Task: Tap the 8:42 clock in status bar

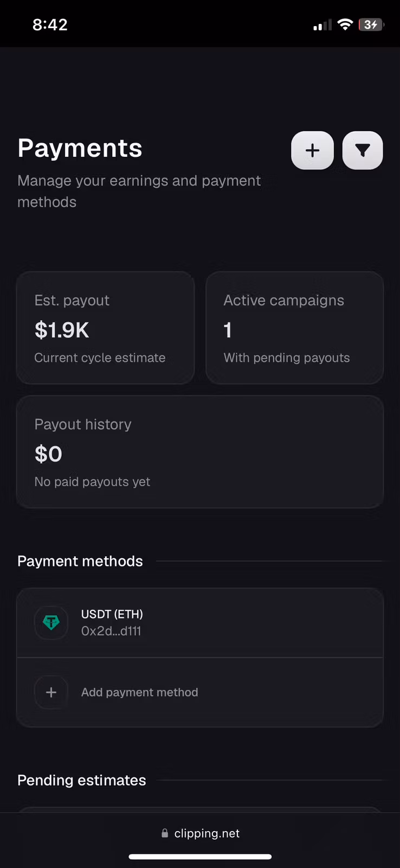Action: tap(50, 24)
